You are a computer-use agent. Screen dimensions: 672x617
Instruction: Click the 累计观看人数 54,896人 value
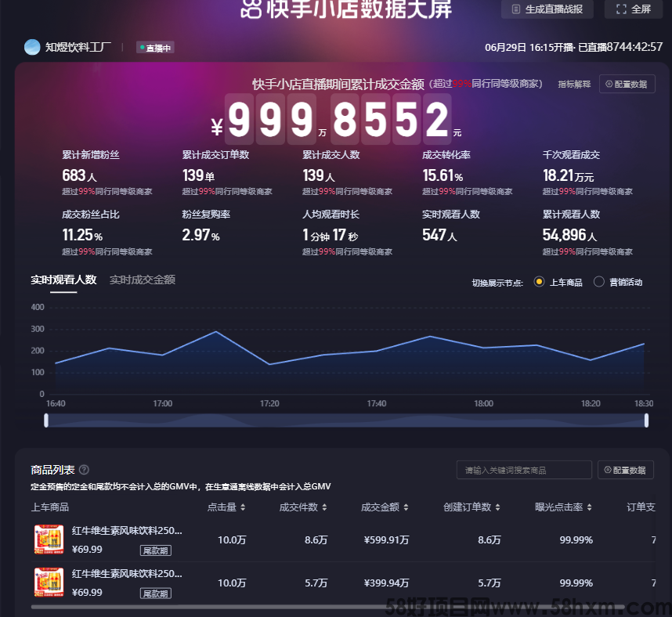coord(569,235)
